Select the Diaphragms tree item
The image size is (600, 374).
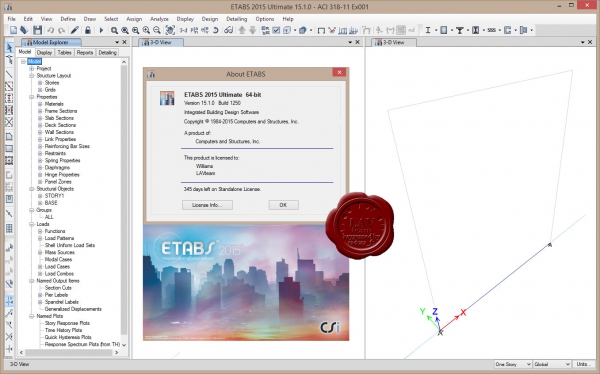(x=57, y=168)
